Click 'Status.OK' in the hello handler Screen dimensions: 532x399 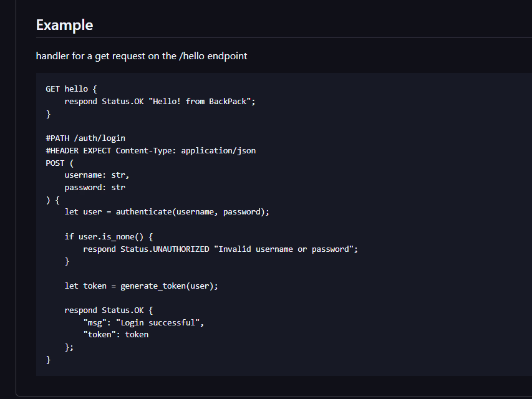click(122, 102)
